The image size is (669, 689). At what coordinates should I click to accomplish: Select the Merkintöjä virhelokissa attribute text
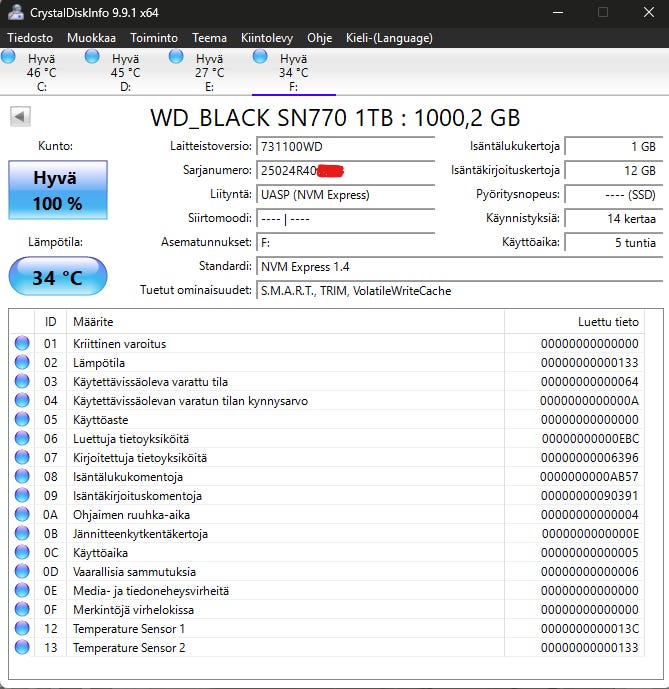[x=133, y=610]
